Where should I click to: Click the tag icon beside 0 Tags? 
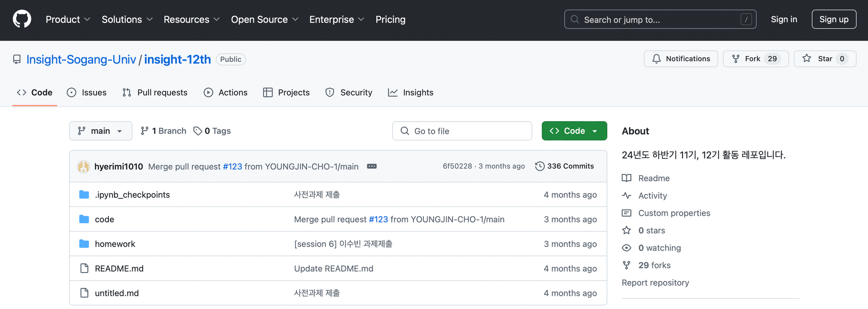(x=198, y=131)
